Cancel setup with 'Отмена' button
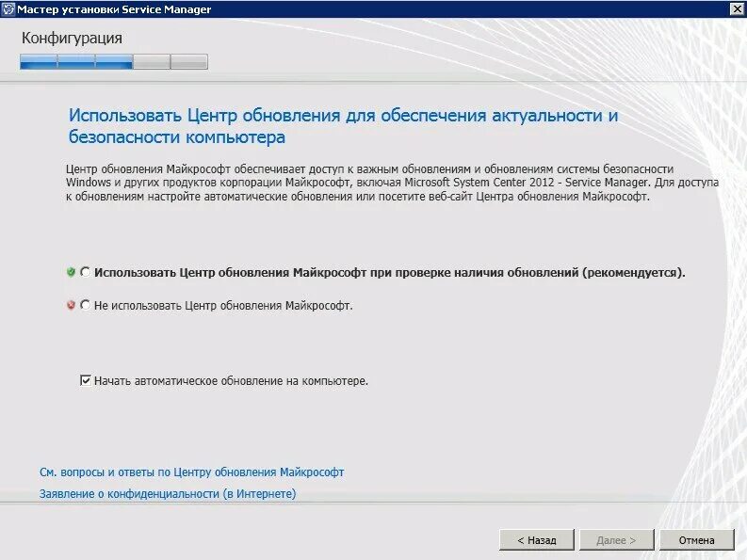Screen dimensions: 747x560 pyautogui.click(x=696, y=540)
